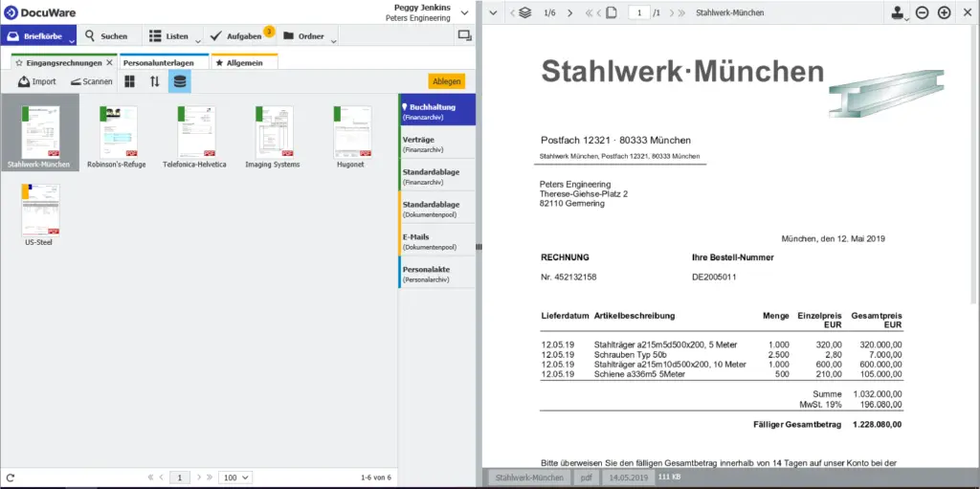Image resolution: width=980 pixels, height=489 pixels.
Task: Choose Verträge (Finanzarchiv) storage target
Action: 436,144
